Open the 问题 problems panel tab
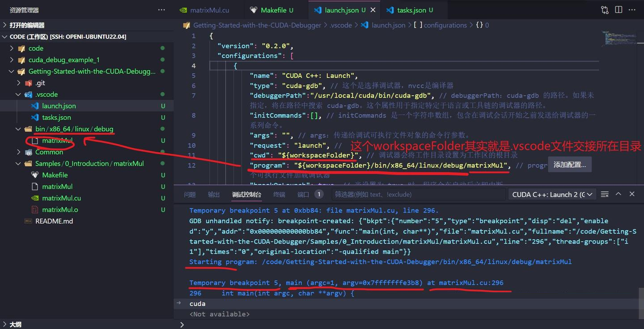644x329 pixels. click(x=190, y=194)
